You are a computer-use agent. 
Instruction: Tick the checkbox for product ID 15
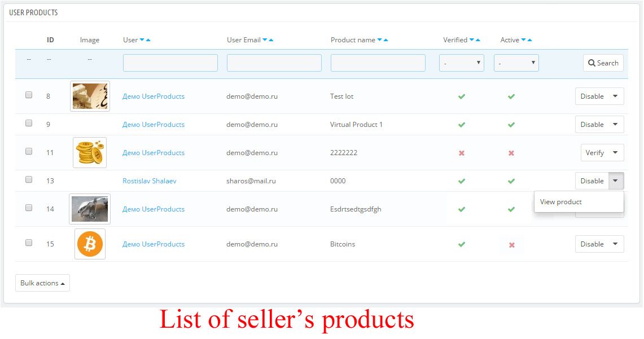[29, 243]
